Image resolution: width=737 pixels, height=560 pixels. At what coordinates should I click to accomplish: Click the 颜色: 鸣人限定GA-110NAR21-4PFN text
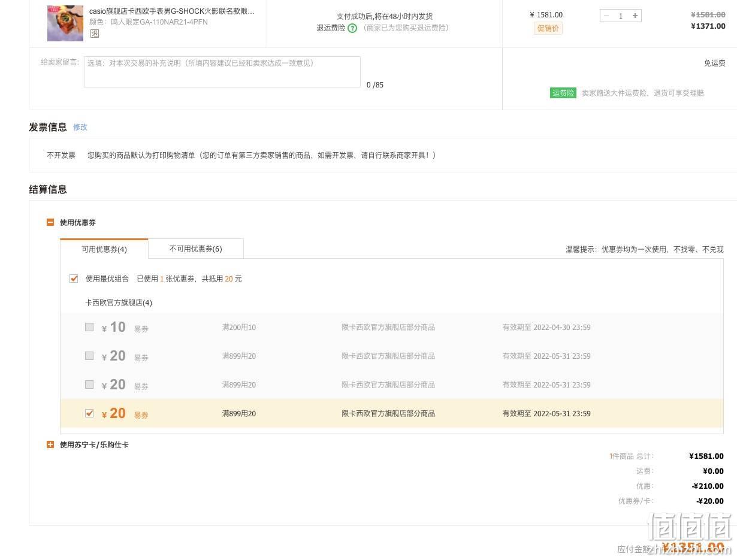click(x=149, y=22)
